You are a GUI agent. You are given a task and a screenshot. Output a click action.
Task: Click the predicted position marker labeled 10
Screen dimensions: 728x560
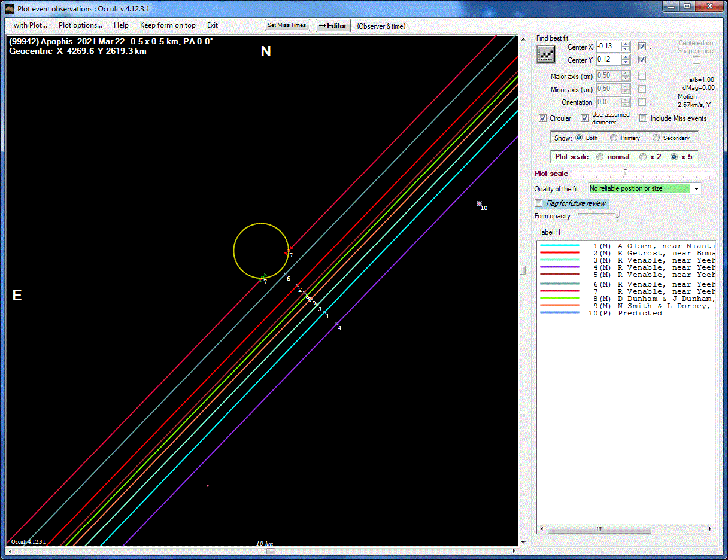[x=479, y=204]
